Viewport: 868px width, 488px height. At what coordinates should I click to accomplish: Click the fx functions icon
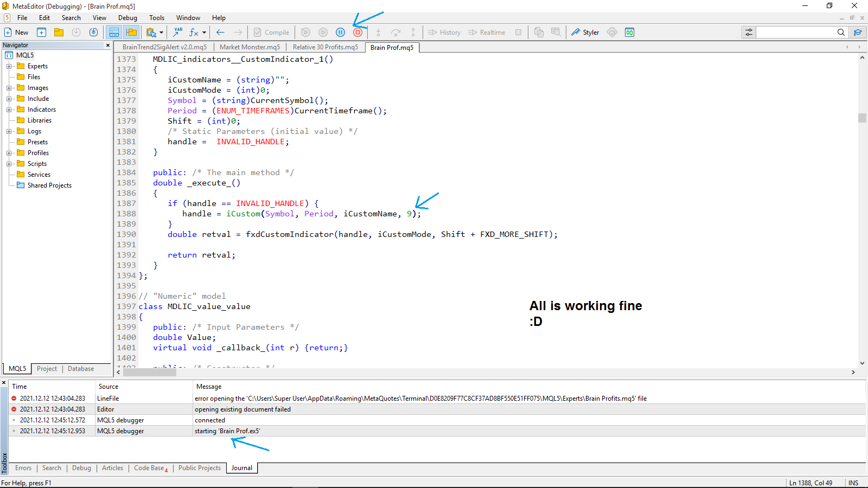194,32
